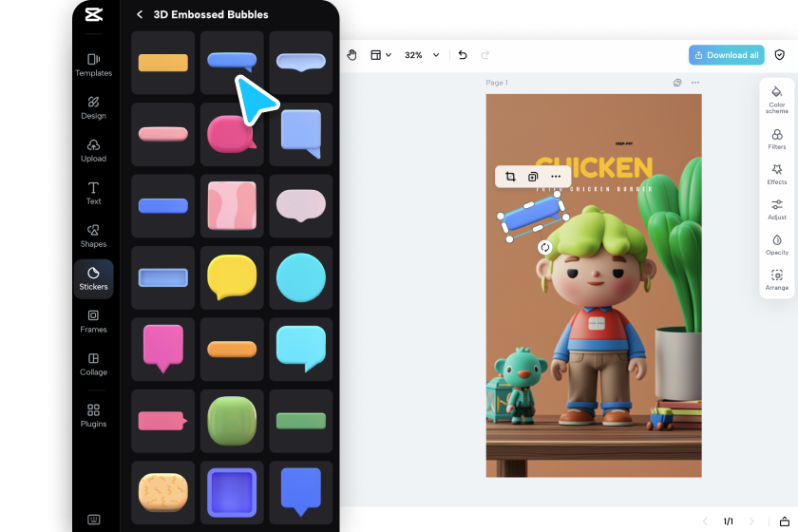The height and width of the screenshot is (532, 798).
Task: Open the Plugins panel
Action: point(94,415)
